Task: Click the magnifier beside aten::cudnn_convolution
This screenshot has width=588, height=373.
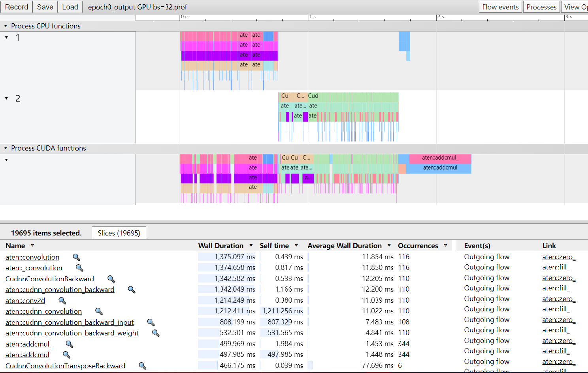Action: coord(99,311)
